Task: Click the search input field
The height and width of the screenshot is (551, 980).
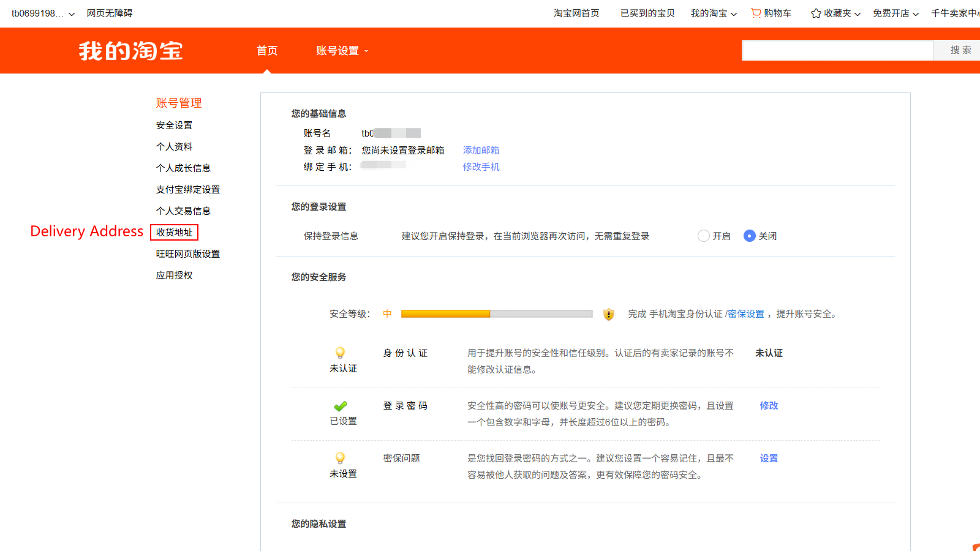Action: (x=837, y=50)
